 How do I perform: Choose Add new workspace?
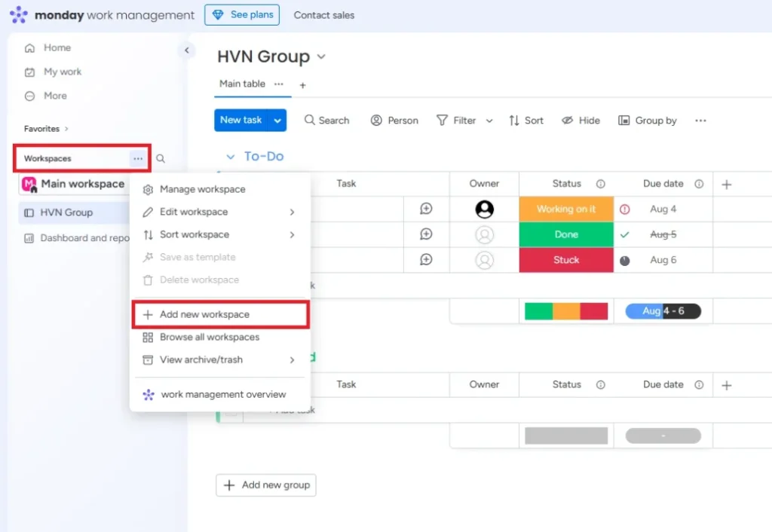coord(219,314)
